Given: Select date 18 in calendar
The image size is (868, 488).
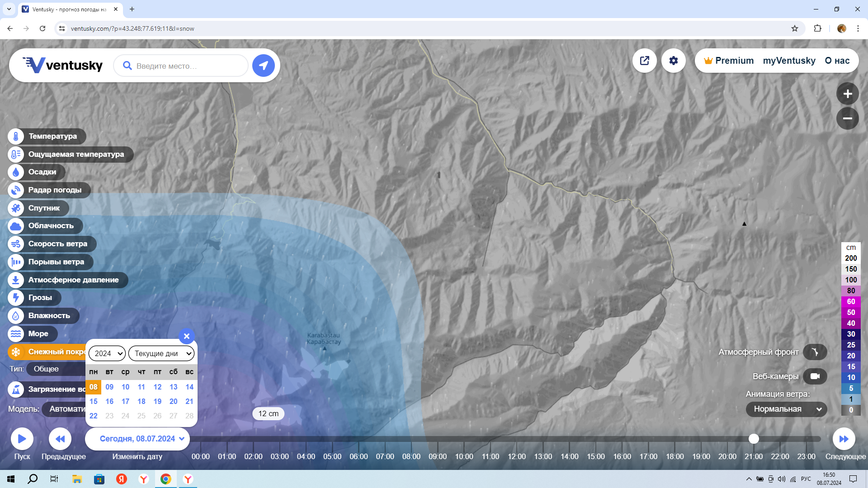Looking at the screenshot, I should (142, 401).
